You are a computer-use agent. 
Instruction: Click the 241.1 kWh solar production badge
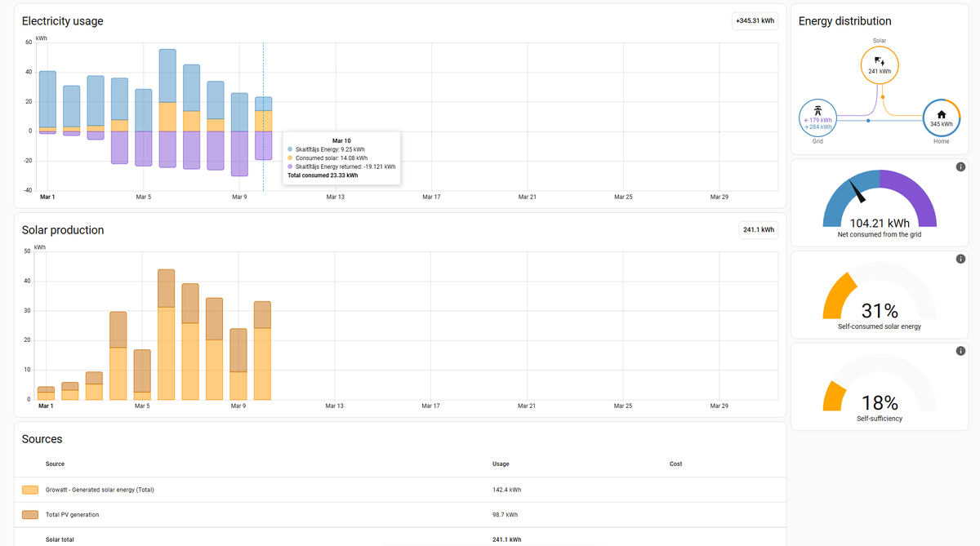759,230
